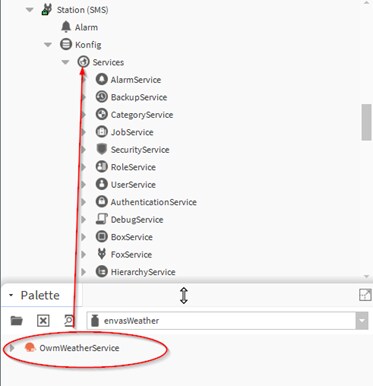Click the SecurityService shield icon
Image resolution: width=373 pixels, height=386 pixels.
click(101, 149)
